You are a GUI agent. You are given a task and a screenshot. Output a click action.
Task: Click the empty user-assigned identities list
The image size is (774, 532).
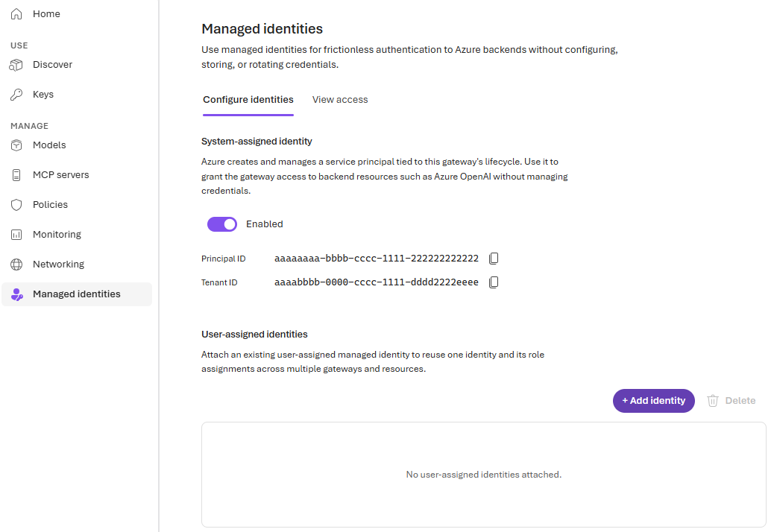(484, 475)
